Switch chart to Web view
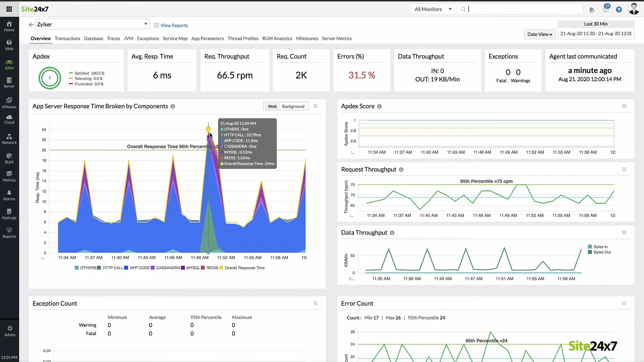Screen dimensions: 644x362 point(272,107)
